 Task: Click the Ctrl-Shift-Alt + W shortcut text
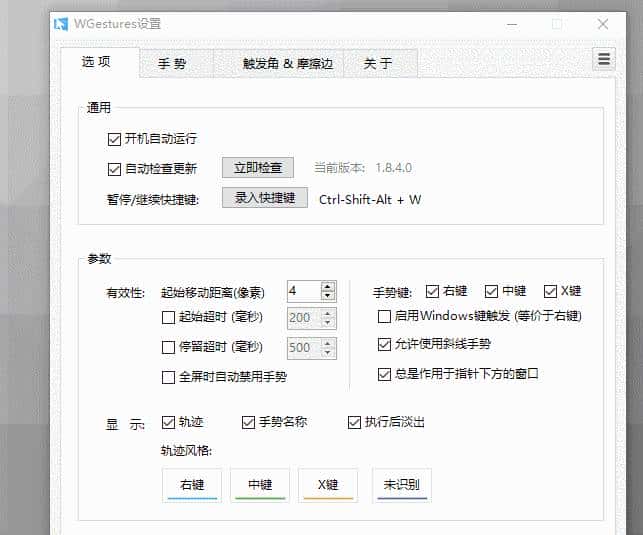(370, 200)
